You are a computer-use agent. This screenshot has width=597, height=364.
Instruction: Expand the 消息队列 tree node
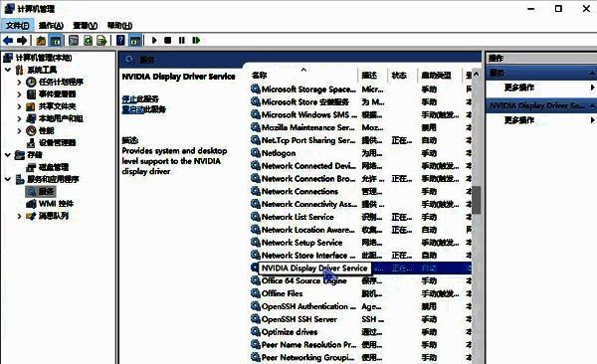[19, 216]
